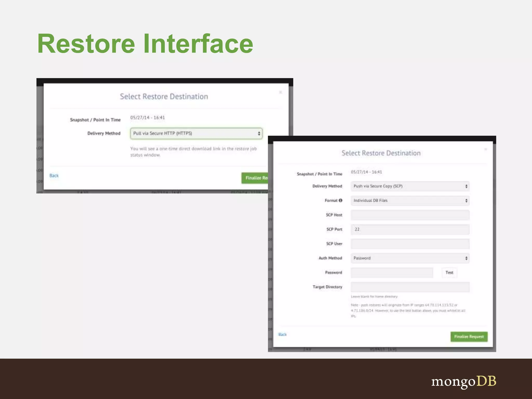Click the mongoDB logo
Viewport: 532px width, 399px height.
(464, 382)
